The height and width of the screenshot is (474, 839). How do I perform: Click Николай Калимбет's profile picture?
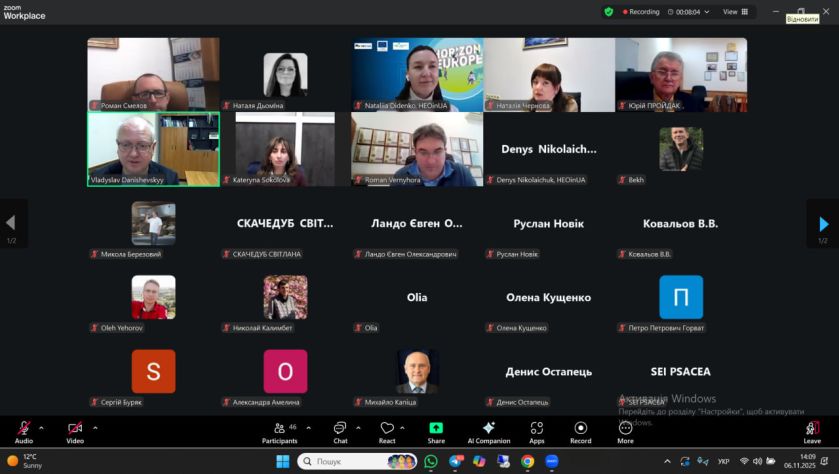point(285,297)
